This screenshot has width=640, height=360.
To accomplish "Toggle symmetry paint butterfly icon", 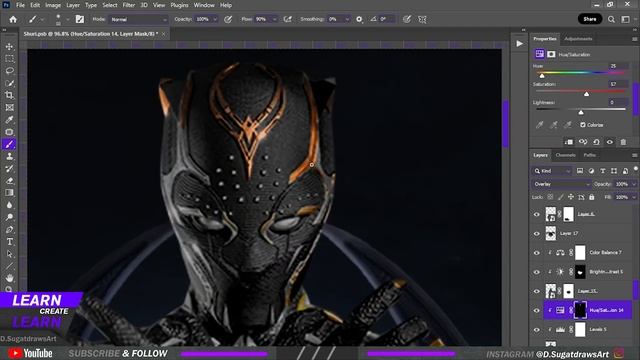I will (422, 19).
